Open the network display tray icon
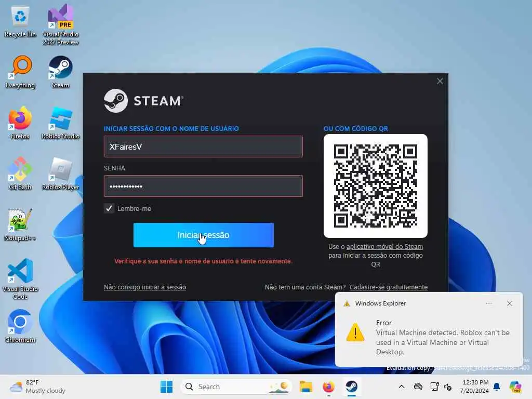 click(x=434, y=387)
